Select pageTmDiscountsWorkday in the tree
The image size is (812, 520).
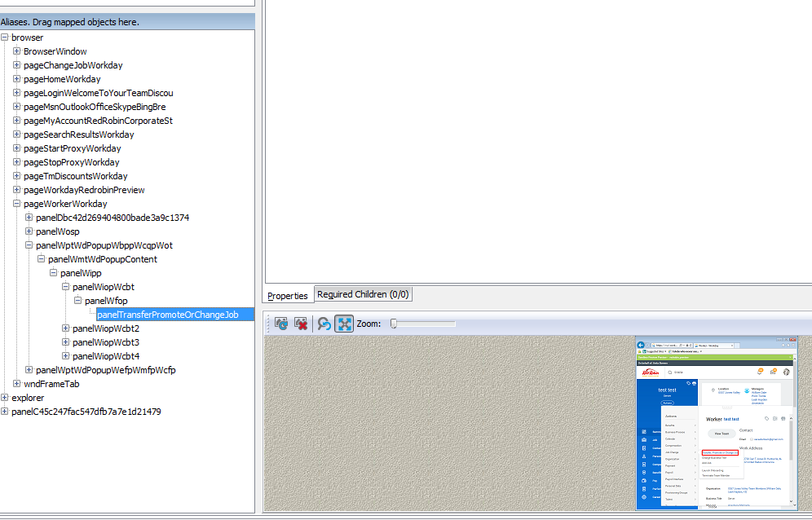coord(76,176)
